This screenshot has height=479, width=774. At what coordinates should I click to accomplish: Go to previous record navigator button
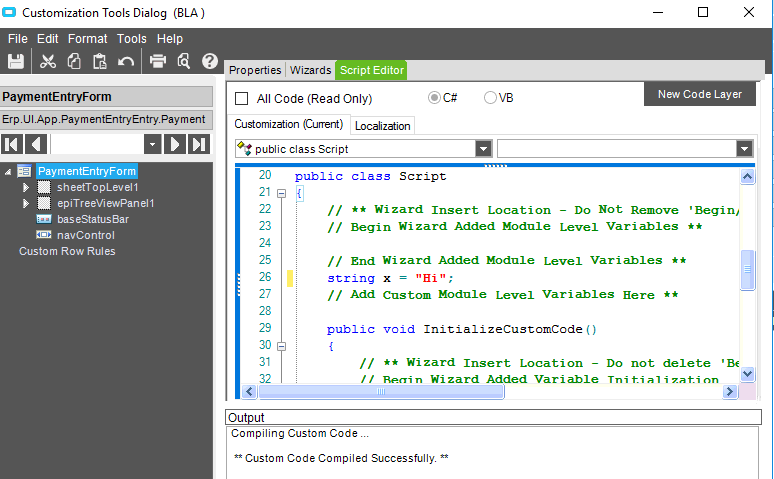coord(36,145)
